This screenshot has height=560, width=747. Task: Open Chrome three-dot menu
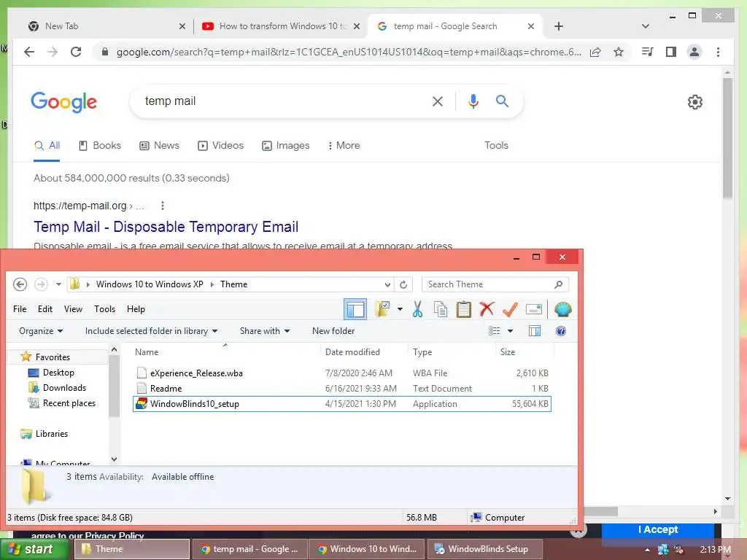pyautogui.click(x=718, y=52)
